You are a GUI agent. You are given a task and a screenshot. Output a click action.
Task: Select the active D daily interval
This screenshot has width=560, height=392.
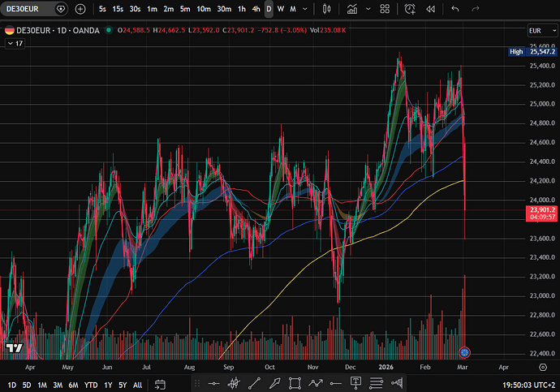point(269,9)
